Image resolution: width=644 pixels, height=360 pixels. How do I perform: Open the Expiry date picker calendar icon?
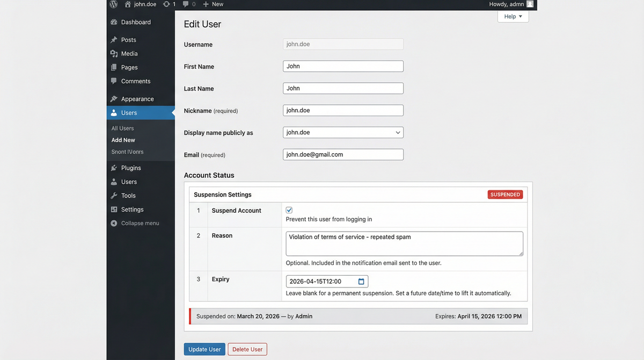362,281
